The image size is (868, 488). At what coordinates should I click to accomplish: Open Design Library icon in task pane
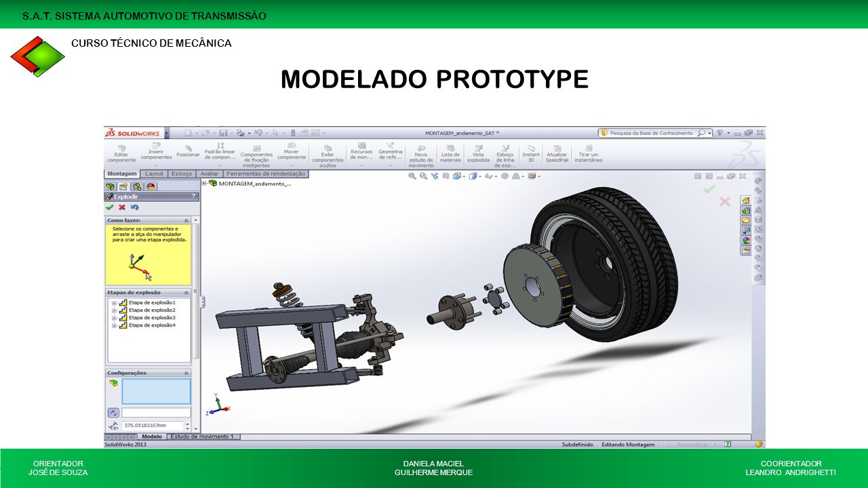coord(745,210)
